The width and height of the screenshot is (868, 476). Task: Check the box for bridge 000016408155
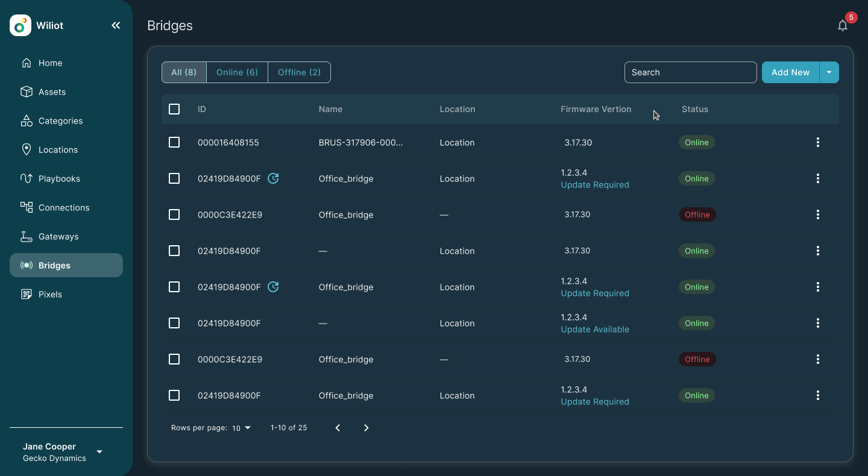coord(174,142)
